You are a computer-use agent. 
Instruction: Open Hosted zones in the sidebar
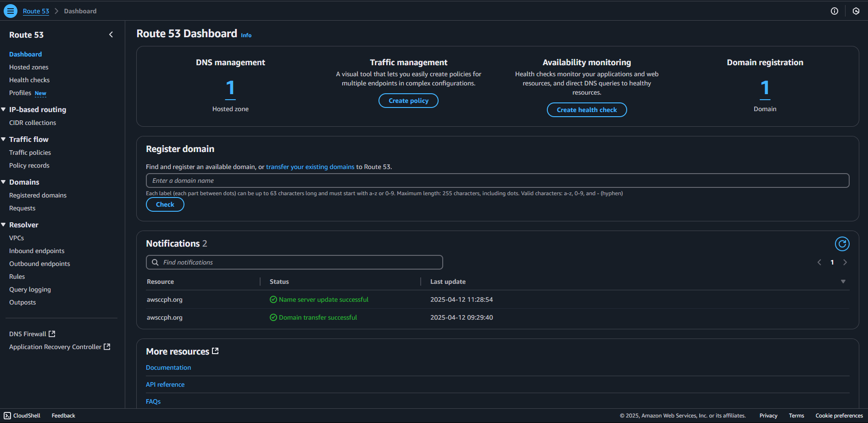[x=28, y=67]
